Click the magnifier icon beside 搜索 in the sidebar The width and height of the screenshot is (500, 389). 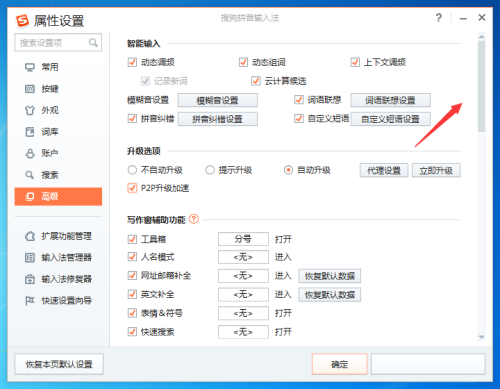coord(30,175)
